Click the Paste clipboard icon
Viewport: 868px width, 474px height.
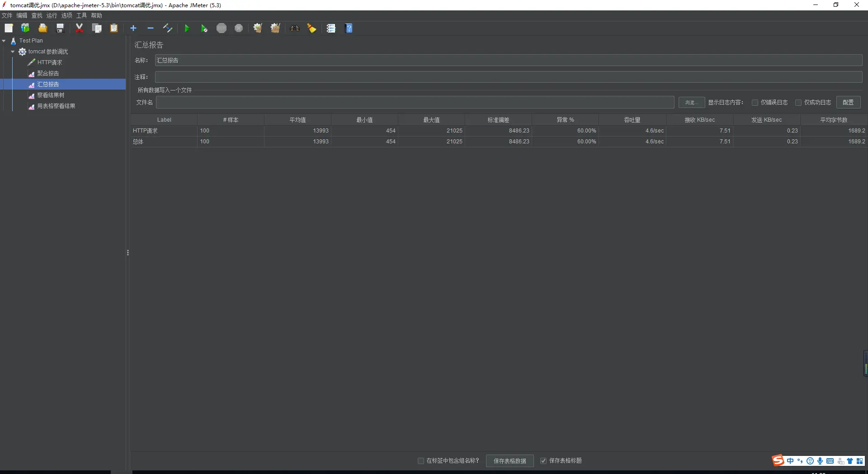114,28
